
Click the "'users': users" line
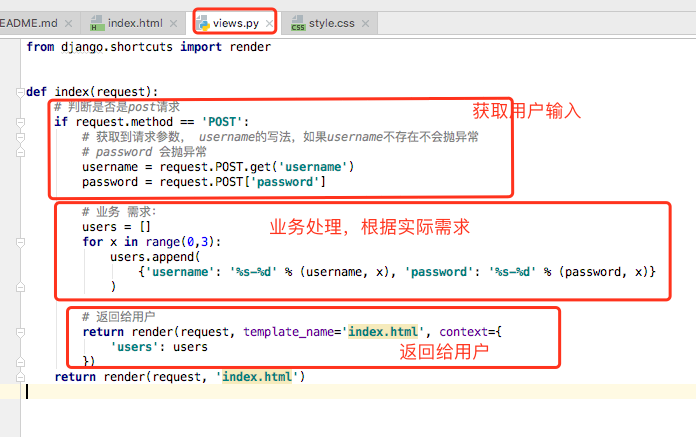click(159, 347)
